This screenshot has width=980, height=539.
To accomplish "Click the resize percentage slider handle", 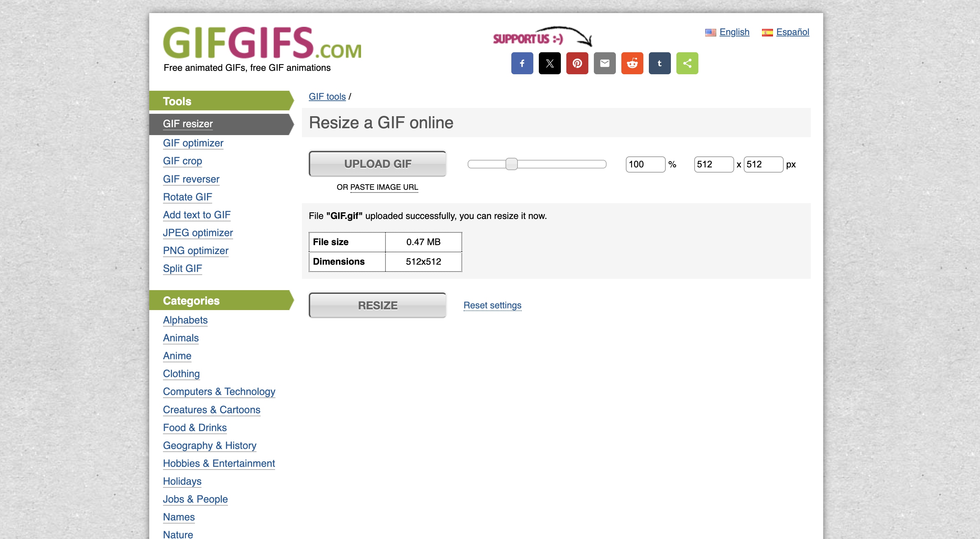I will coord(511,164).
